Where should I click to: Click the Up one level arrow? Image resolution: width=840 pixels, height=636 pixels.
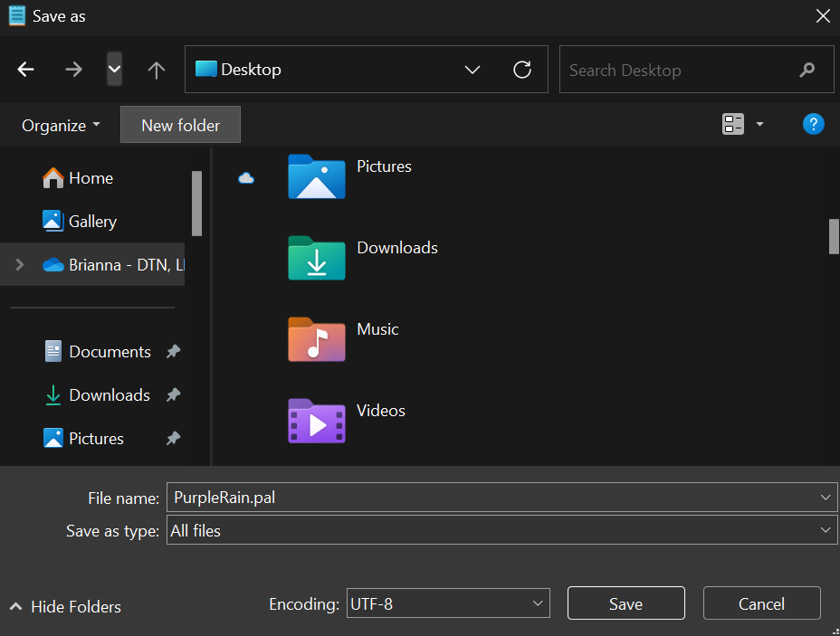(157, 70)
